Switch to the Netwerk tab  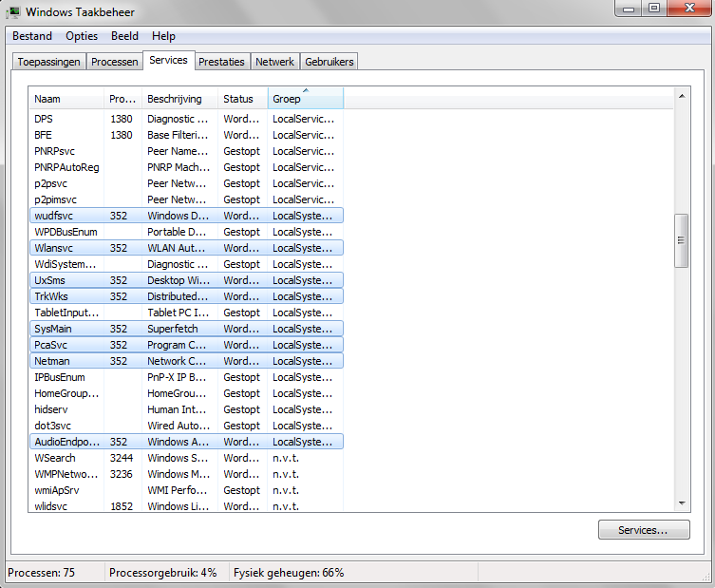click(274, 62)
